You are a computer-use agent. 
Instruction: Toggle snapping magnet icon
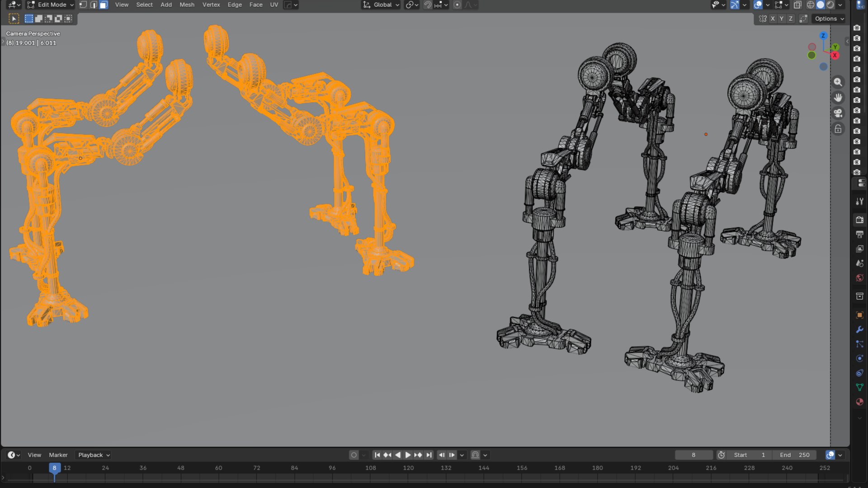click(428, 5)
